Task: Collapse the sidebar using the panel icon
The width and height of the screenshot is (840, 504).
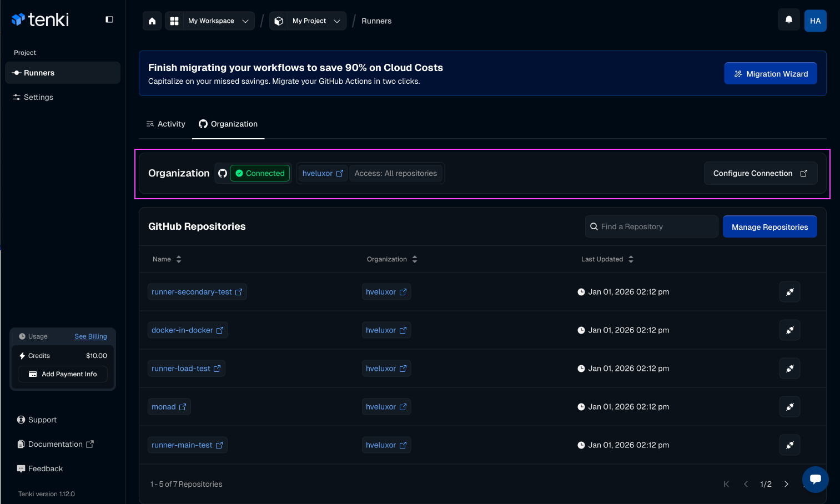Action: (109, 18)
